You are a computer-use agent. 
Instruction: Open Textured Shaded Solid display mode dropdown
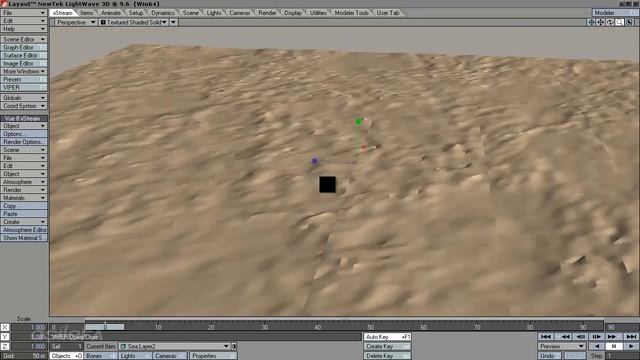click(x=133, y=22)
